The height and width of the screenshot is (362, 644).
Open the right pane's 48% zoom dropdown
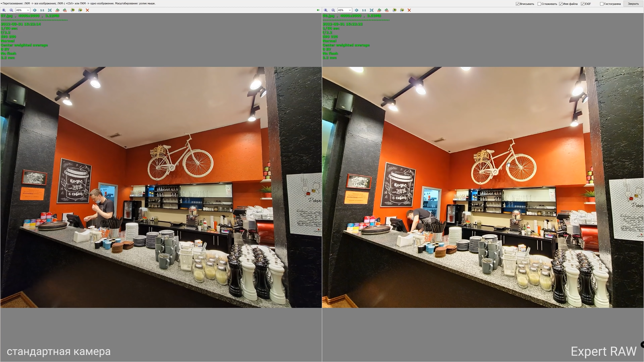345,10
